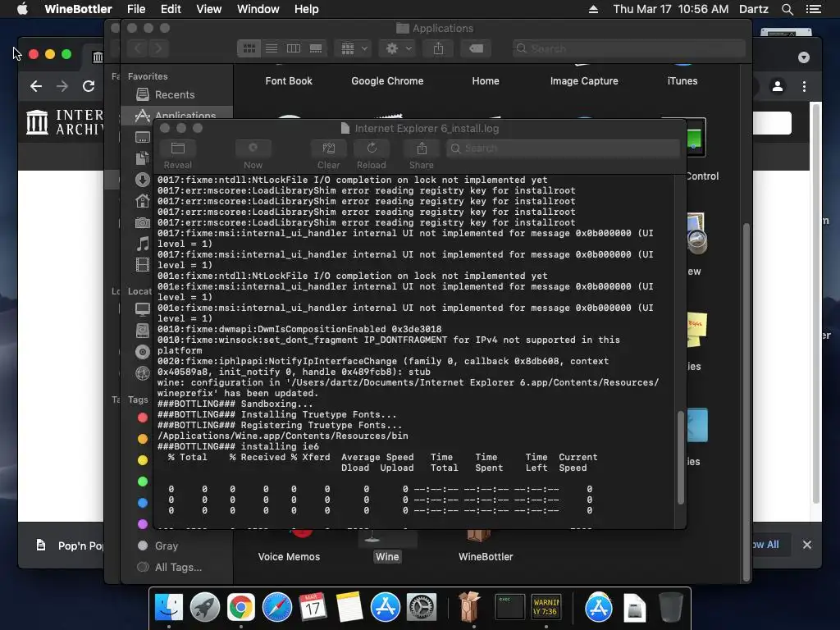Click the Finder share toolbar button

pyautogui.click(x=438, y=48)
